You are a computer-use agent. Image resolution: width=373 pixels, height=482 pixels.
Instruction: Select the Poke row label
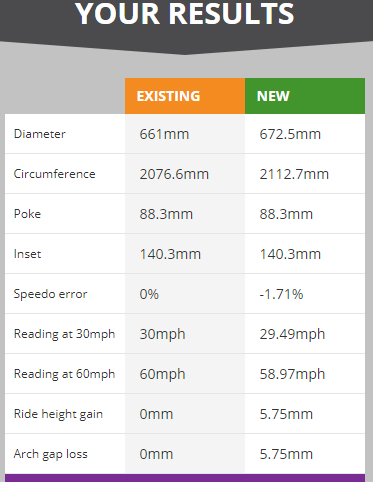pyautogui.click(x=27, y=214)
